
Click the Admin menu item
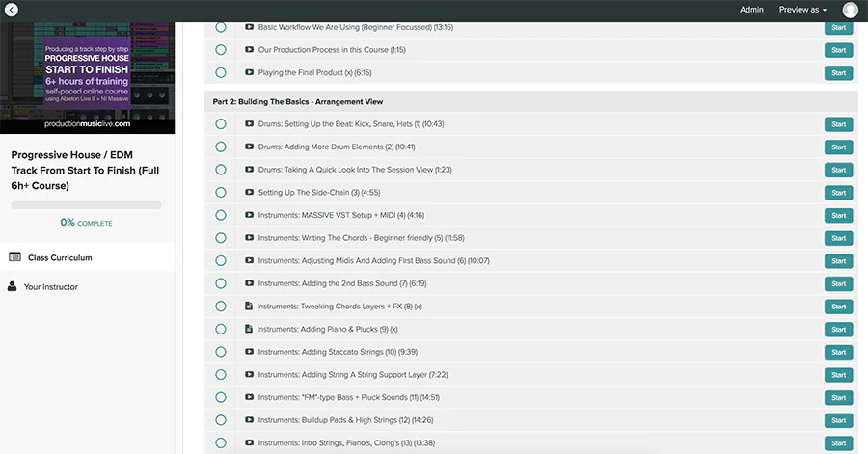(751, 10)
